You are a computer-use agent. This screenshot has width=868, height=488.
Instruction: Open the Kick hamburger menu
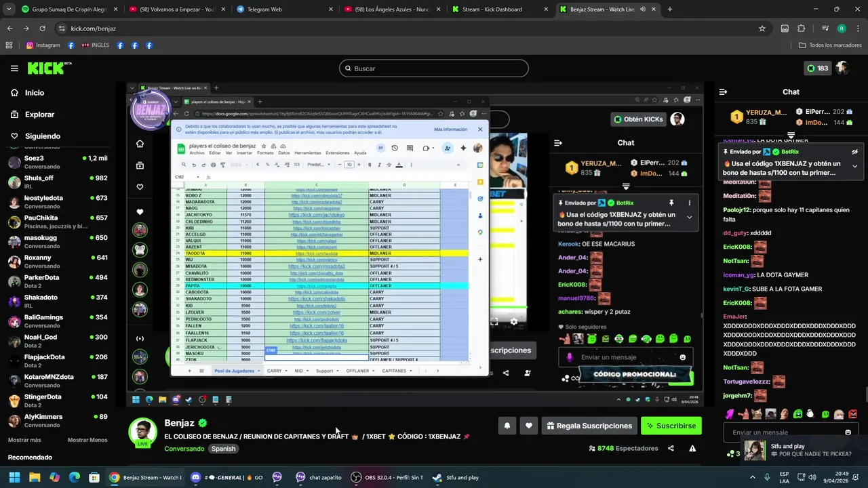(x=14, y=68)
